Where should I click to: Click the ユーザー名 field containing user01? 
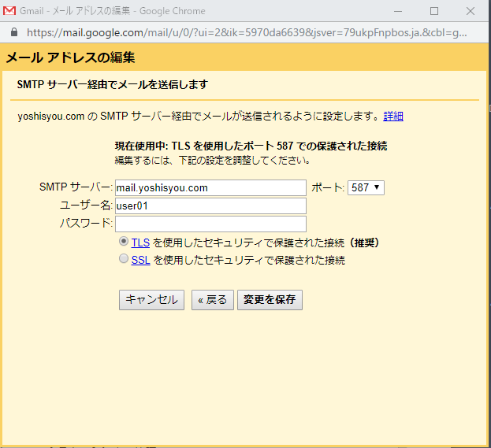pyautogui.click(x=210, y=205)
